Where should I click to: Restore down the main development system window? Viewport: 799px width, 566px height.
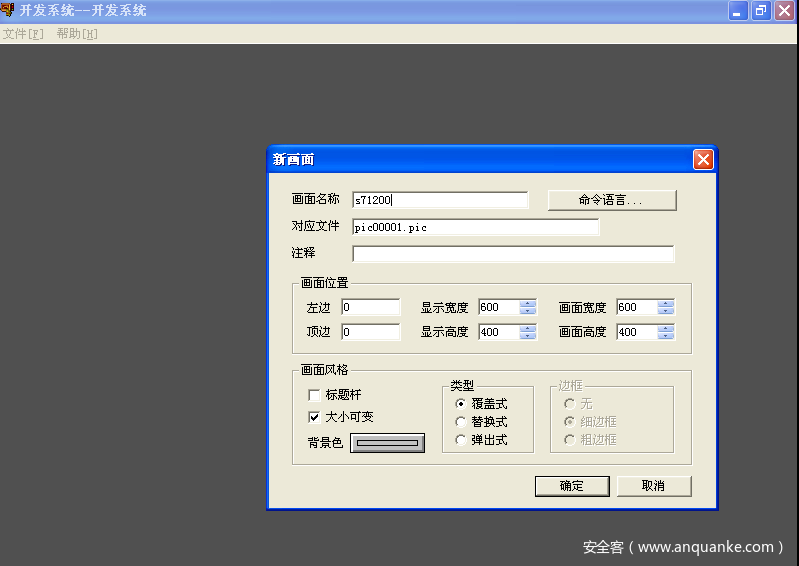[761, 11]
